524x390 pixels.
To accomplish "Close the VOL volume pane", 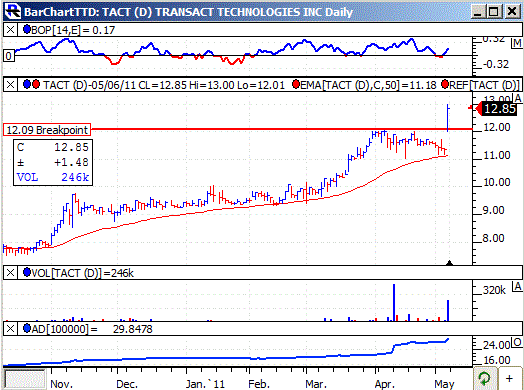I will coord(10,273).
